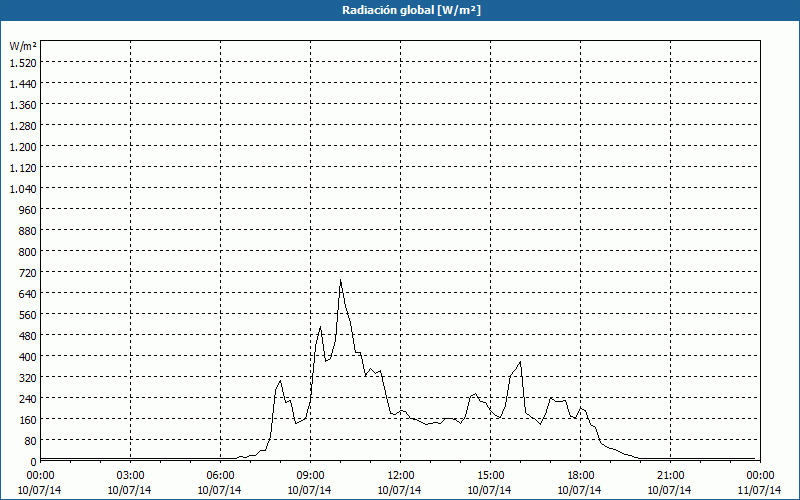Click the 400 y-axis value
This screenshot has width=800, height=500.
(x=28, y=357)
